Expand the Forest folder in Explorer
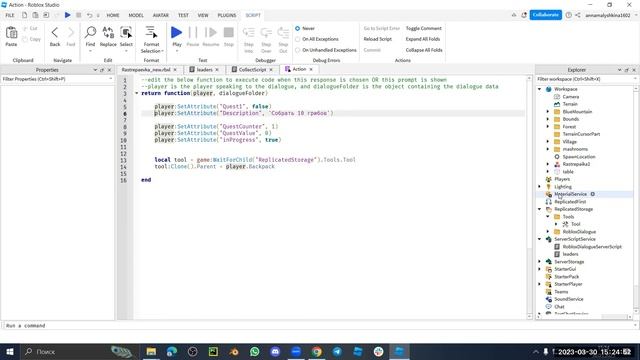Image resolution: width=640 pixels, height=360 pixels. 548,127
